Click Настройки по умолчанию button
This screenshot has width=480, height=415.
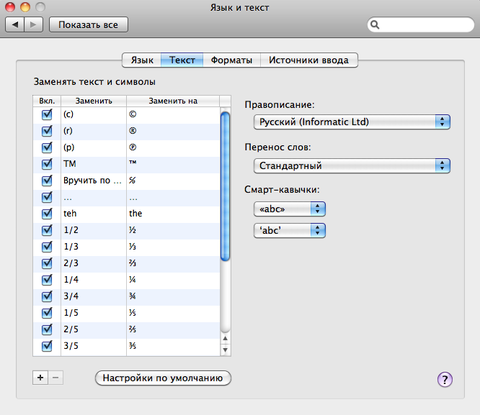pos(163,378)
